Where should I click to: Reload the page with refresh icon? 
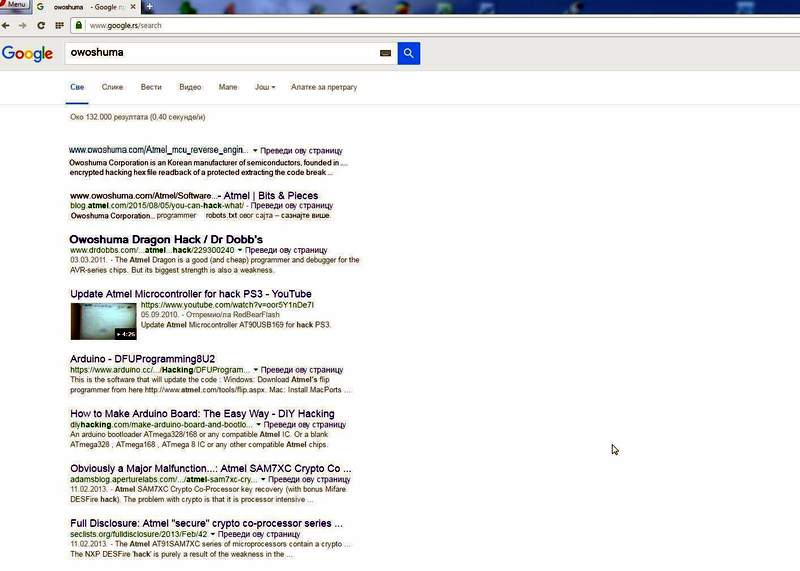[x=41, y=25]
